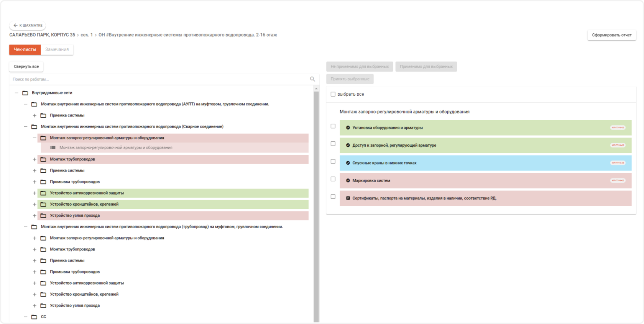Click folder icon of Промывка трубопроводов under Сварное соединение

click(x=43, y=182)
